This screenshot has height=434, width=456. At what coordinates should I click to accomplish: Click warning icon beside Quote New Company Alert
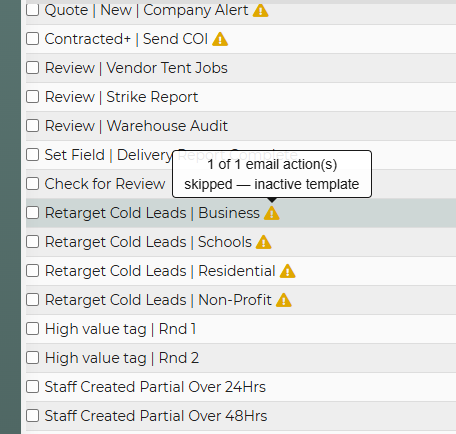click(260, 10)
